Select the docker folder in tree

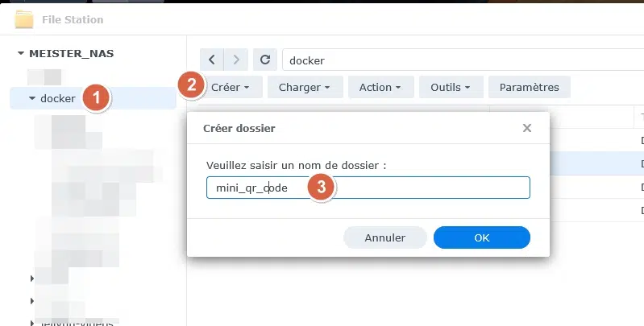(x=57, y=99)
